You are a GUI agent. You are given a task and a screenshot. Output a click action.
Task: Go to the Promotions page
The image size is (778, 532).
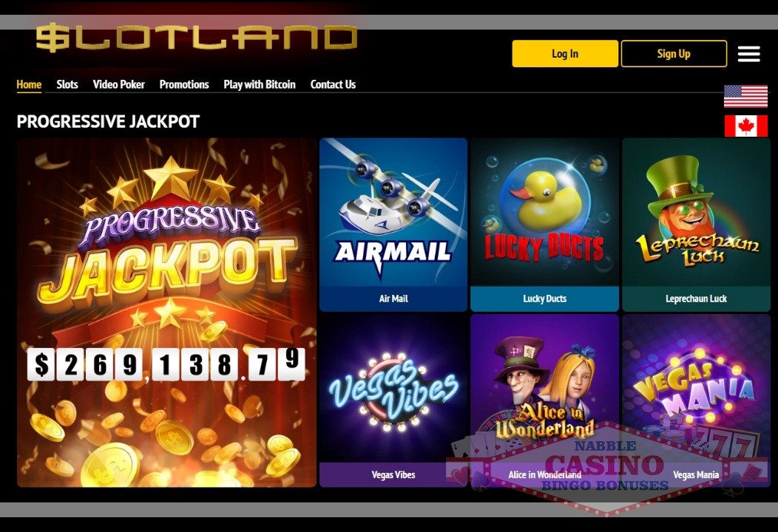pos(184,84)
